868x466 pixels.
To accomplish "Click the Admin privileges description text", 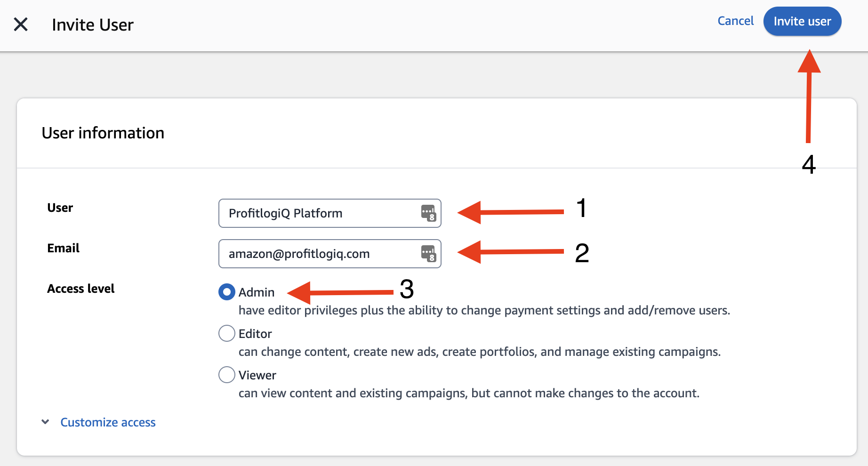I will (484, 311).
